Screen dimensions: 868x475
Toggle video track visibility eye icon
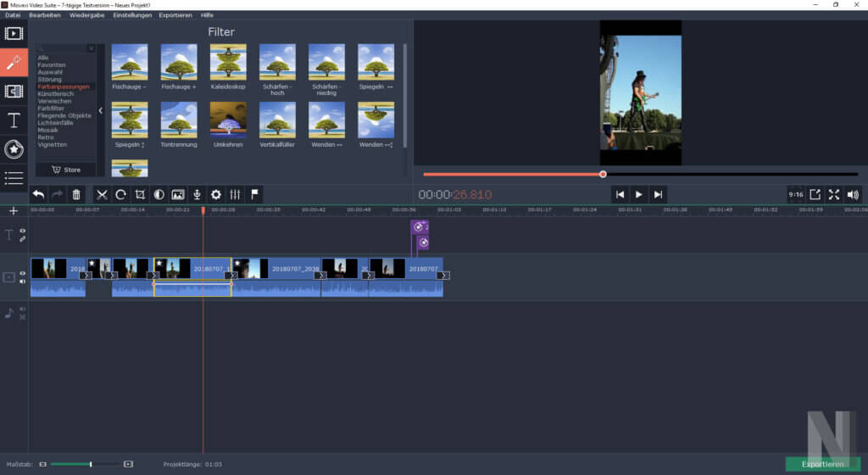coord(23,272)
